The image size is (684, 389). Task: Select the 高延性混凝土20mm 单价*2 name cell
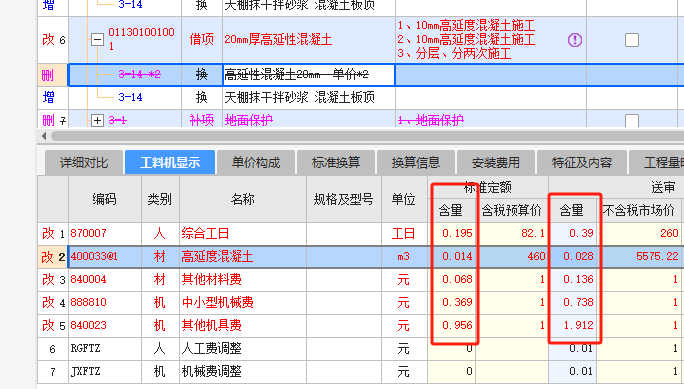click(x=309, y=75)
